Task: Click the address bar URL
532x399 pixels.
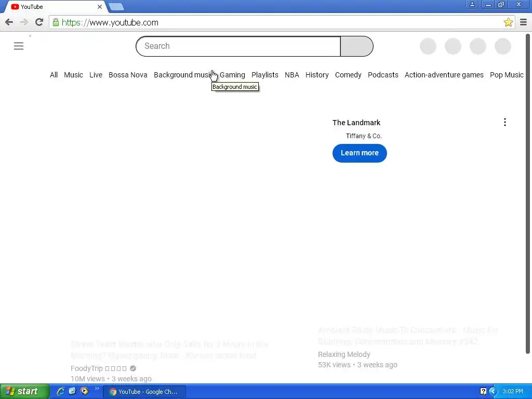Action: pos(110,22)
